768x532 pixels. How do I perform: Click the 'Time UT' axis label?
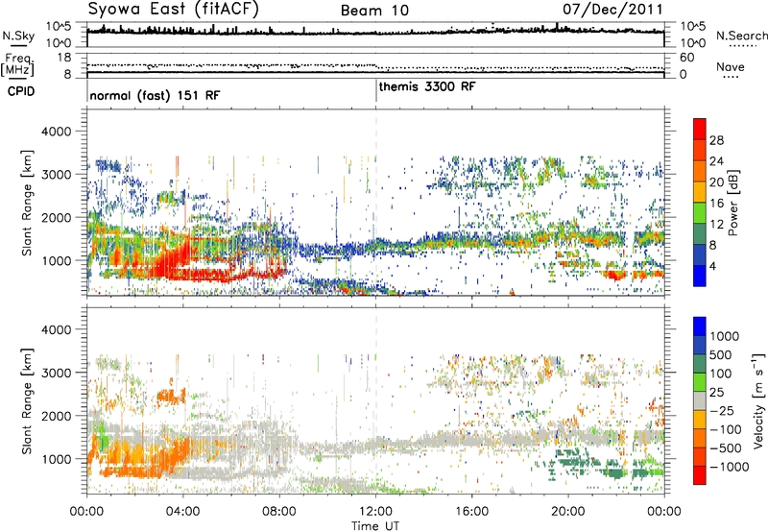pyautogui.click(x=375, y=526)
